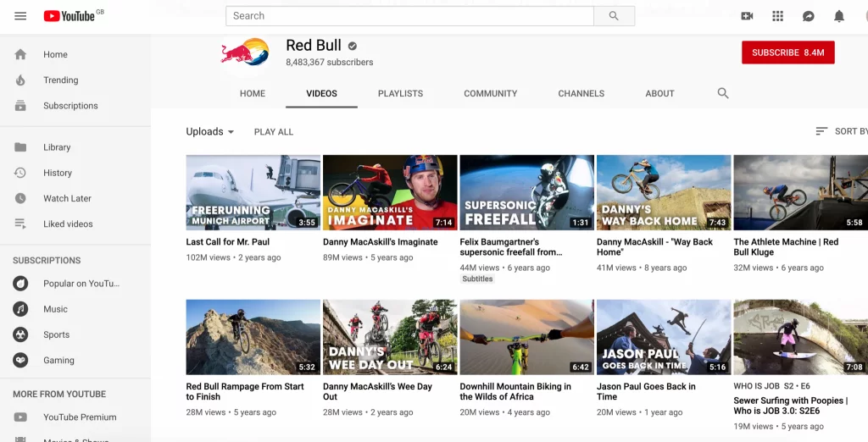
Task: Open Sewer Surfing with Poopies title
Action: (x=791, y=406)
